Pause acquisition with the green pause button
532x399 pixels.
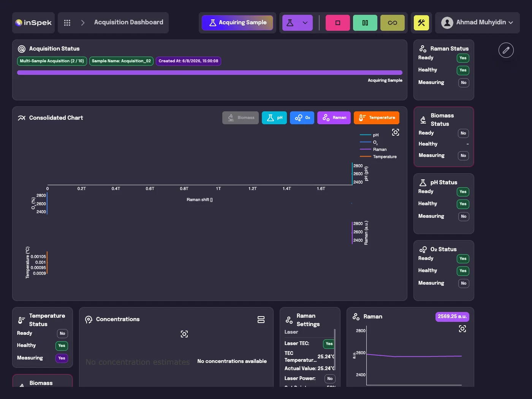[365, 23]
